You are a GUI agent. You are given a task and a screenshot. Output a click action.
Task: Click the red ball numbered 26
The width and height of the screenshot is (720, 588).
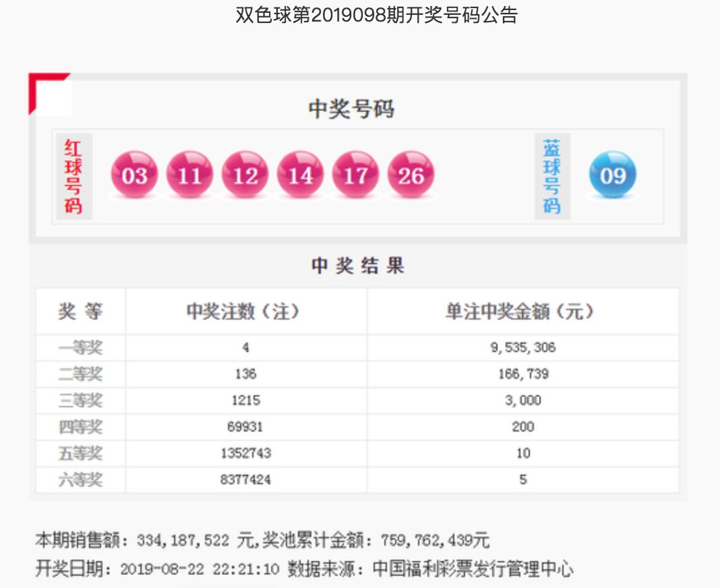(x=411, y=175)
